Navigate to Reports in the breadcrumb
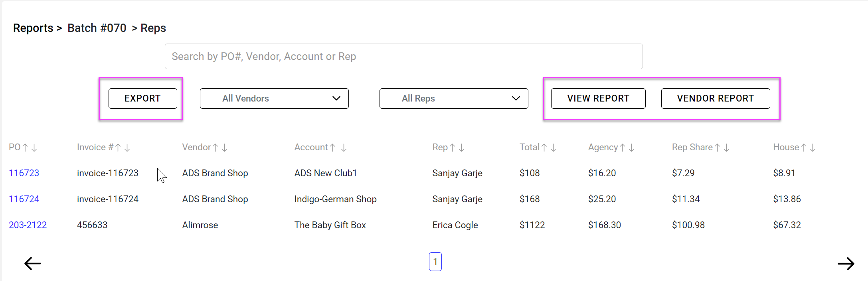868x281 pixels. pyautogui.click(x=33, y=28)
